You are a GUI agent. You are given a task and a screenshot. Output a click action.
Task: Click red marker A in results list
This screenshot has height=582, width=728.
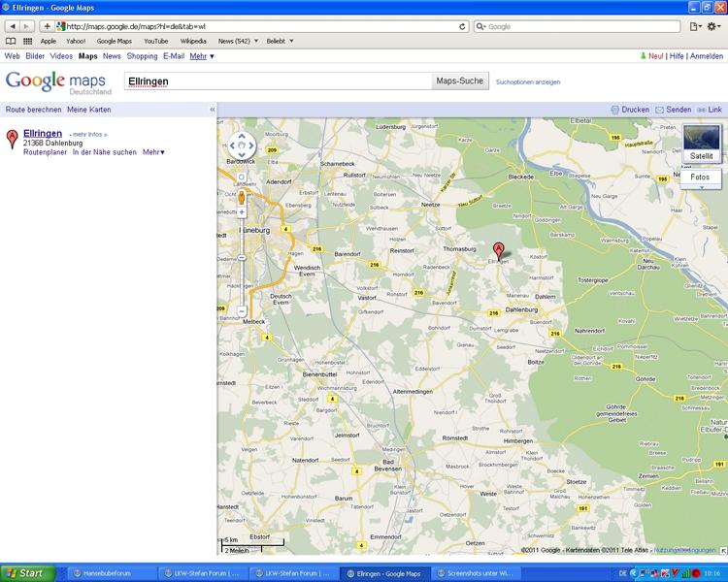12,140
